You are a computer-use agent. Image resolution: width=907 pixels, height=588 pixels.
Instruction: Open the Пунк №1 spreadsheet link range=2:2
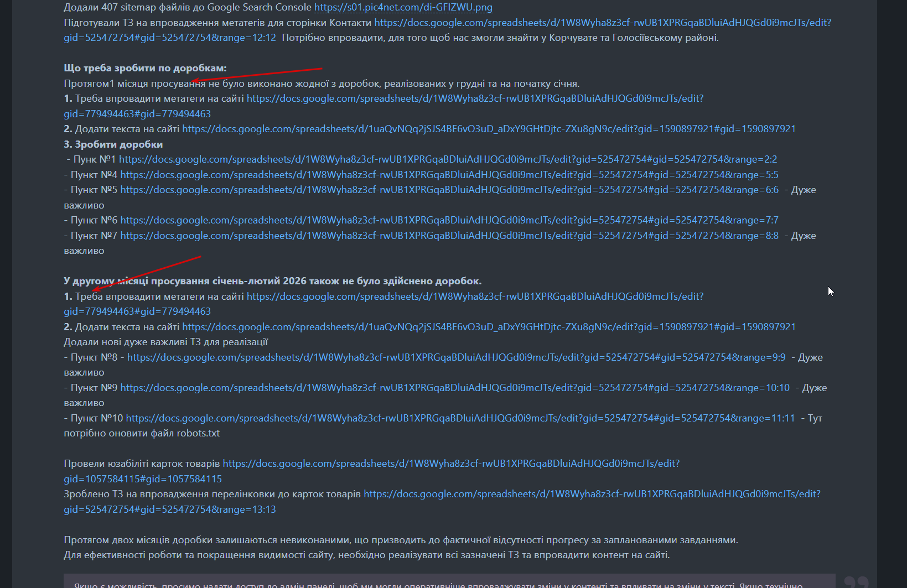[448, 159]
